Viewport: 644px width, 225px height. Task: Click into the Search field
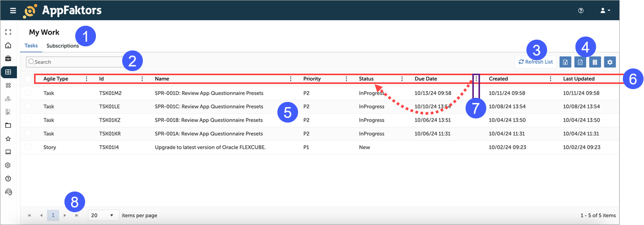[x=77, y=62]
